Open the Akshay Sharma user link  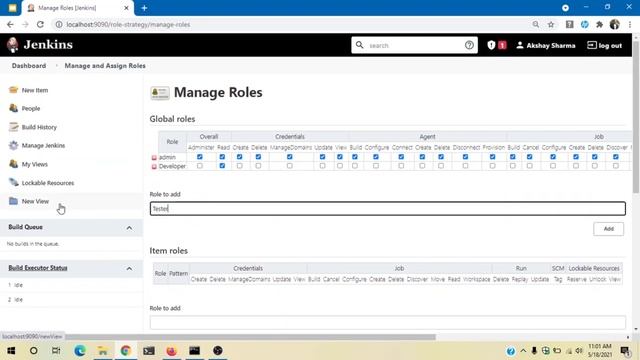point(546,45)
